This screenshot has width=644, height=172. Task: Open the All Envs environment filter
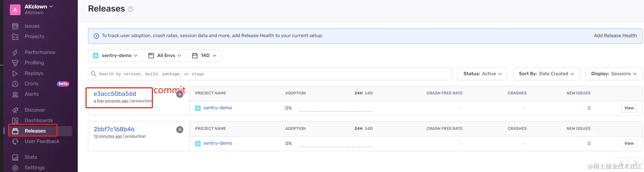point(165,56)
